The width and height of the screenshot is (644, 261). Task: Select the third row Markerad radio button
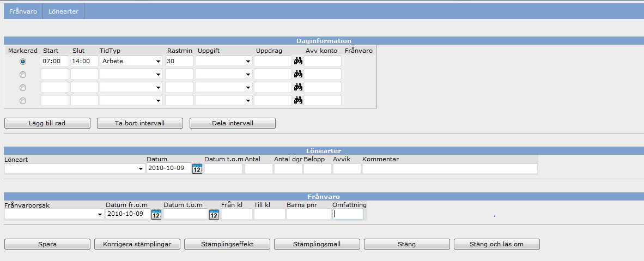point(23,88)
